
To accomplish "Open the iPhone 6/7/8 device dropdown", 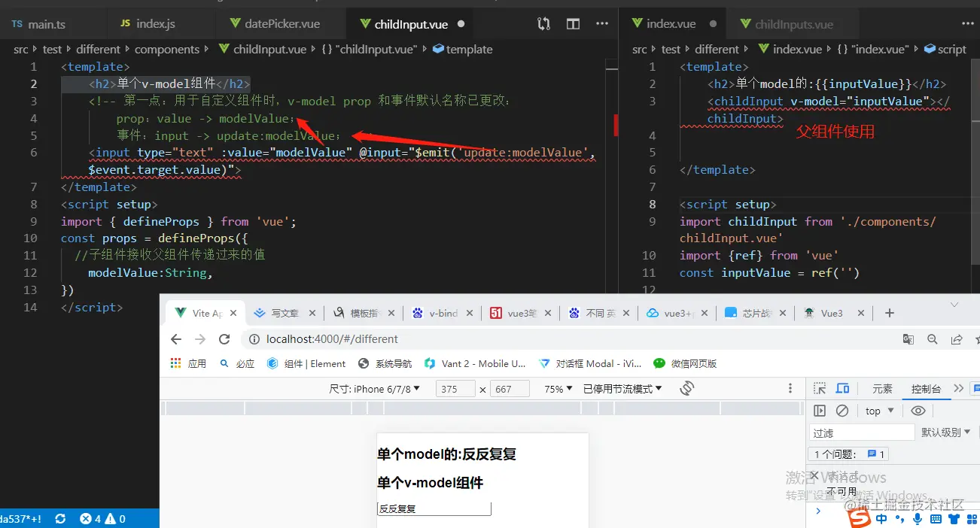I will pyautogui.click(x=374, y=388).
